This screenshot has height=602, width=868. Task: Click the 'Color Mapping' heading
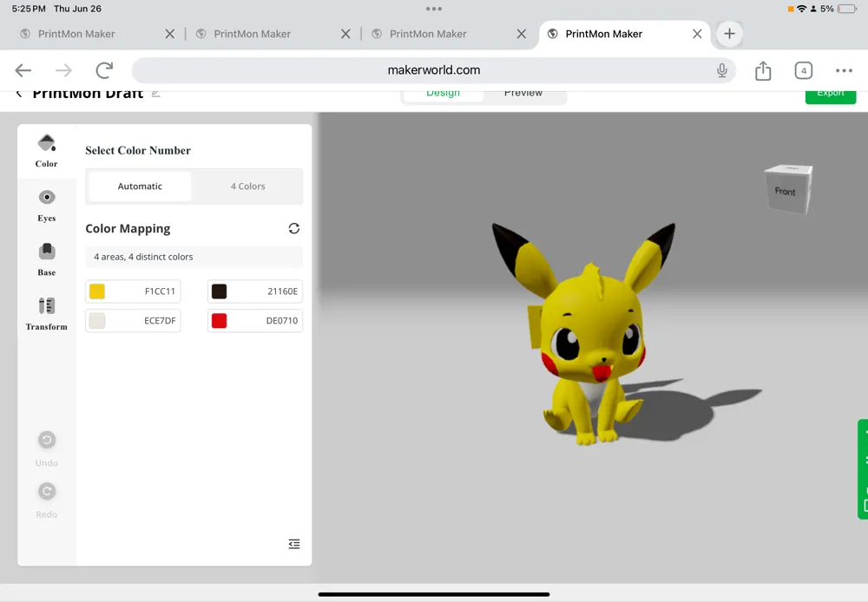point(128,228)
